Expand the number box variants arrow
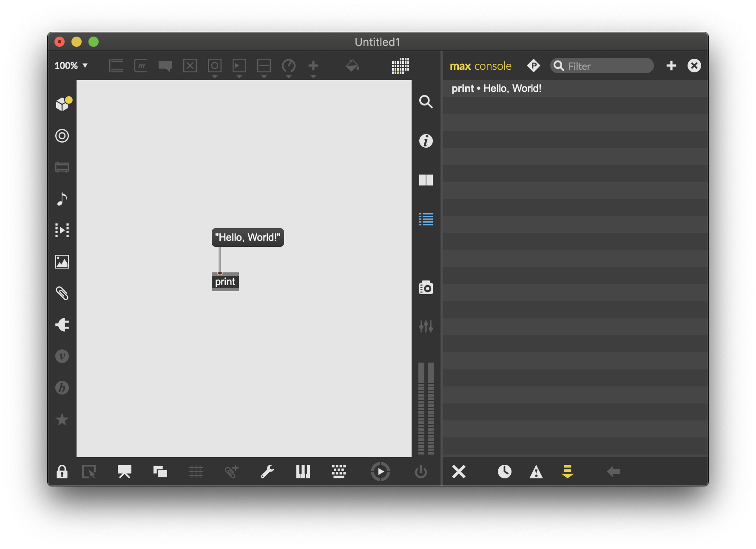 (239, 77)
